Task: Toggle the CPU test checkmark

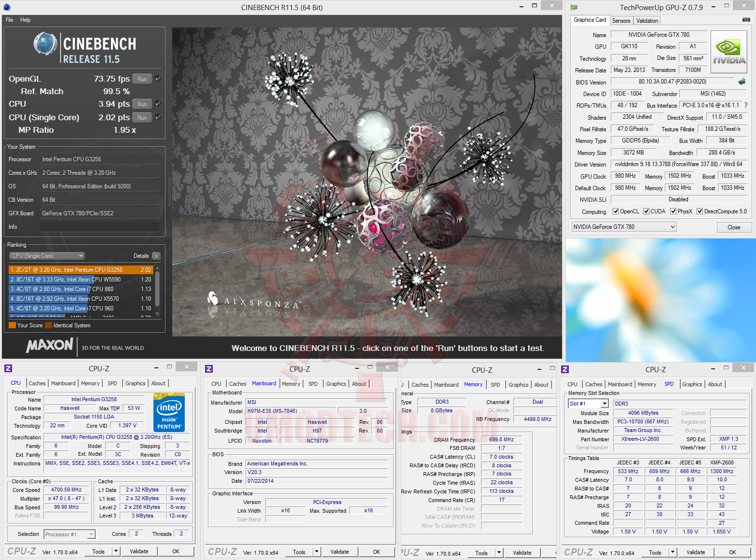Action: point(158,103)
